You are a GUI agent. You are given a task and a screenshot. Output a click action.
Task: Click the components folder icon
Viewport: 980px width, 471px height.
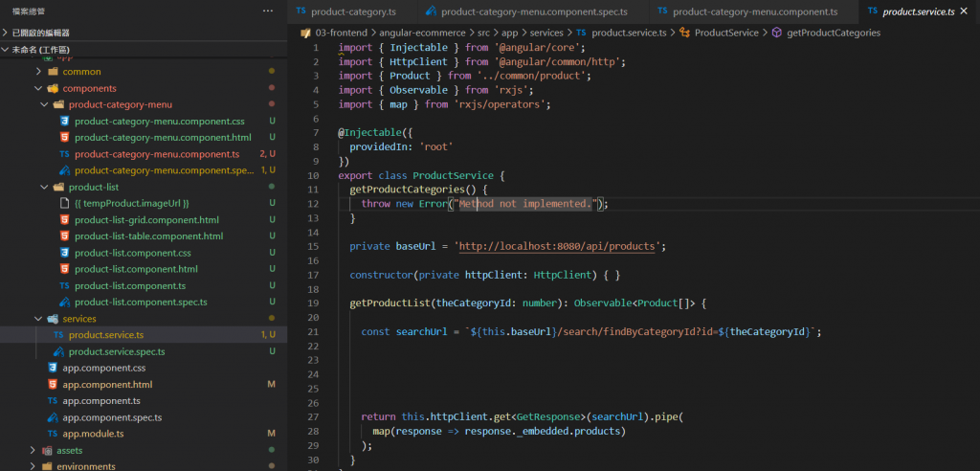click(53, 88)
